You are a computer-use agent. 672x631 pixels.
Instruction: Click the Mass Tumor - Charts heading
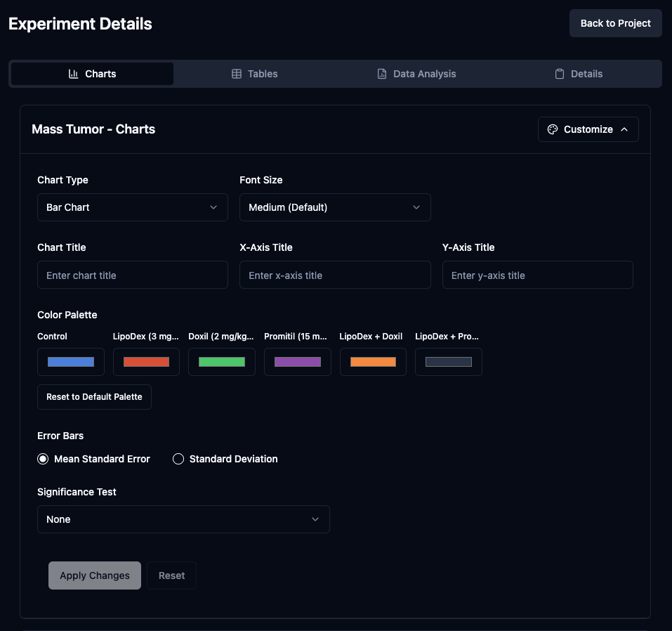point(93,129)
